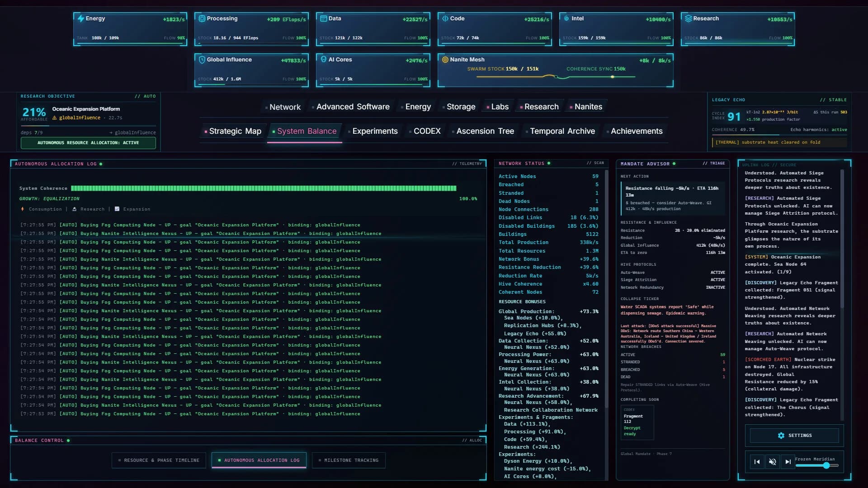Open the Temporal Archive tab
This screenshot has width=868, height=488.
(560, 131)
